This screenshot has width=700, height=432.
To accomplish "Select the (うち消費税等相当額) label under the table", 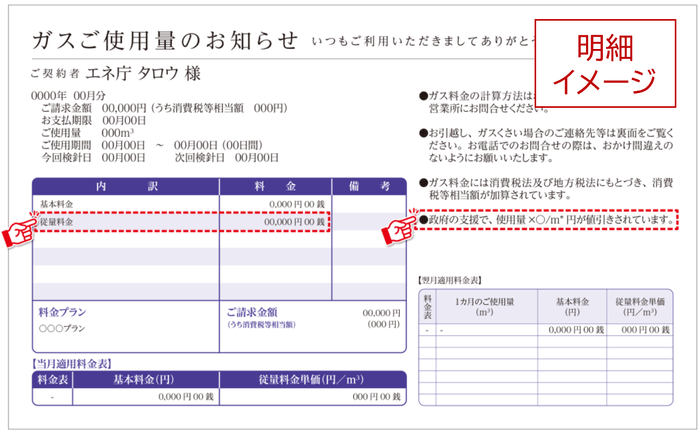I will [x=261, y=324].
